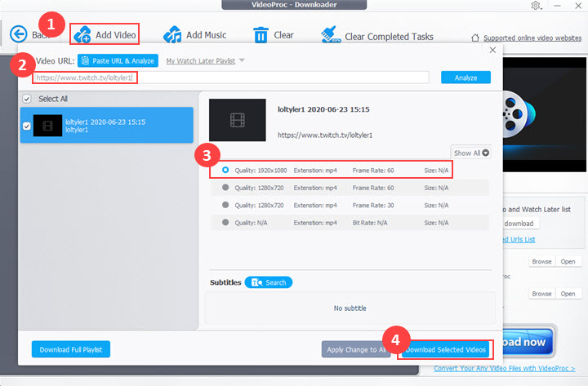Open the Urls List link in background
The width and height of the screenshot is (588, 386).
pos(519,239)
